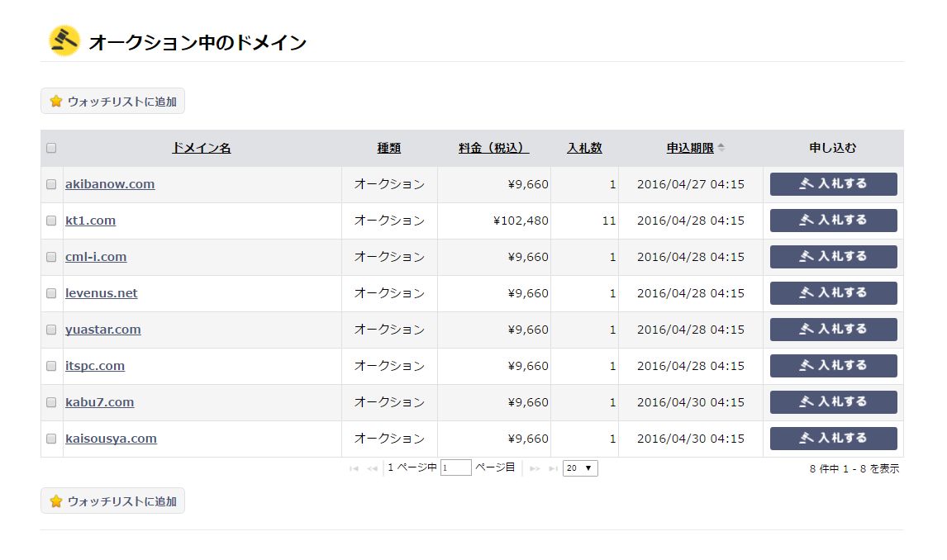Image resolution: width=947 pixels, height=560 pixels.
Task: Open the rows-per-page dropdown showing 20
Action: pos(580,468)
